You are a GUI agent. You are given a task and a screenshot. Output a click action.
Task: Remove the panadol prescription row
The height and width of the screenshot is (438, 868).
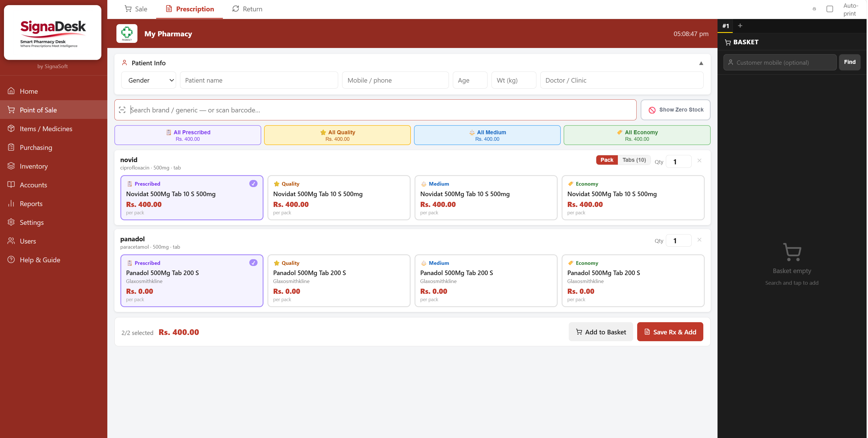click(x=699, y=240)
